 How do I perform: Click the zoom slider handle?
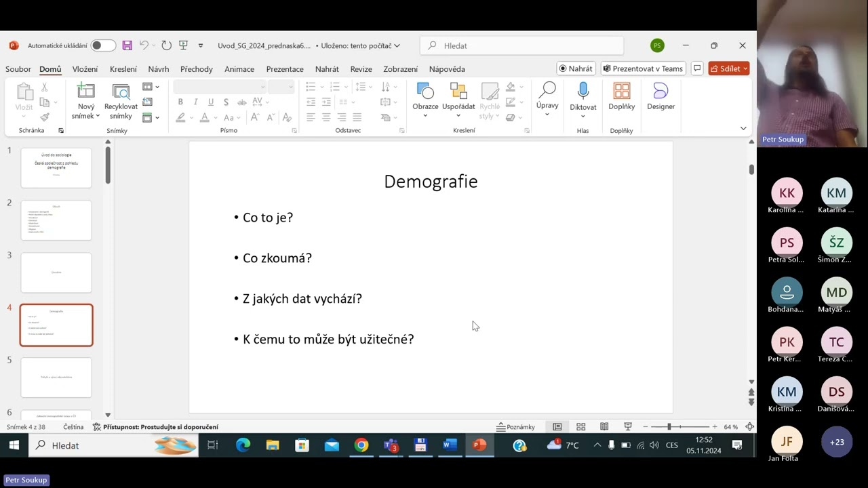tap(669, 427)
